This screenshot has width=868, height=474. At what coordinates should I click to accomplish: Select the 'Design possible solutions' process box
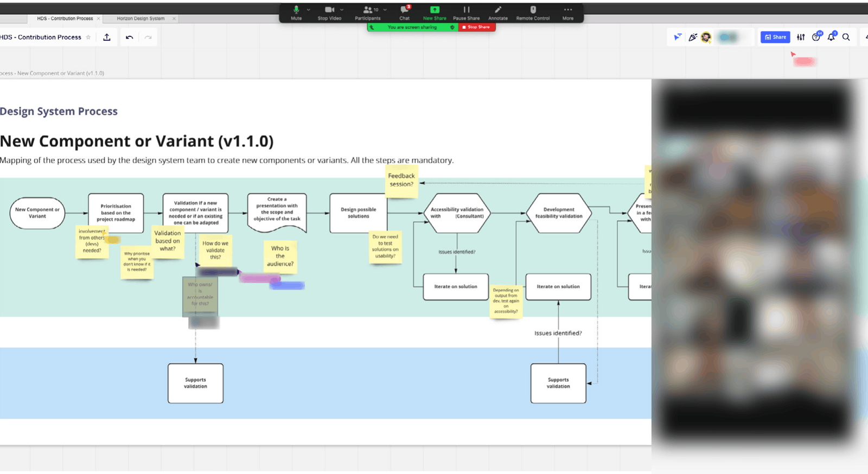coord(359,213)
